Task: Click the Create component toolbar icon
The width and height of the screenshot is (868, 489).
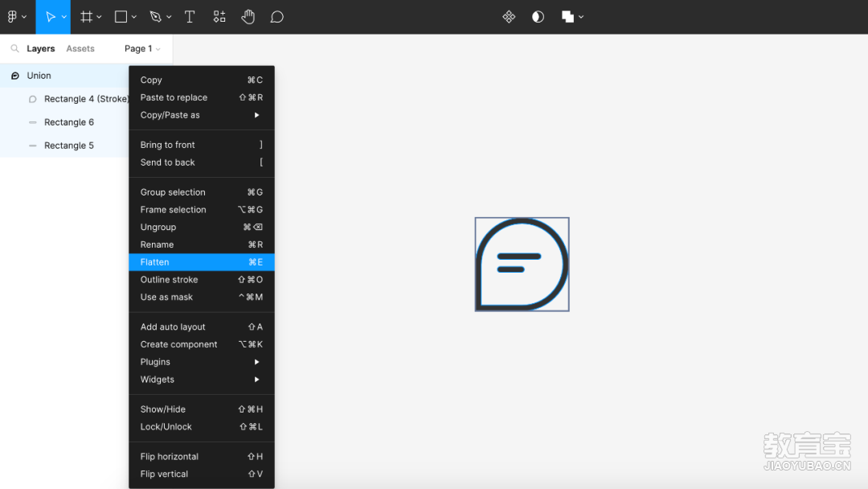Action: (509, 17)
